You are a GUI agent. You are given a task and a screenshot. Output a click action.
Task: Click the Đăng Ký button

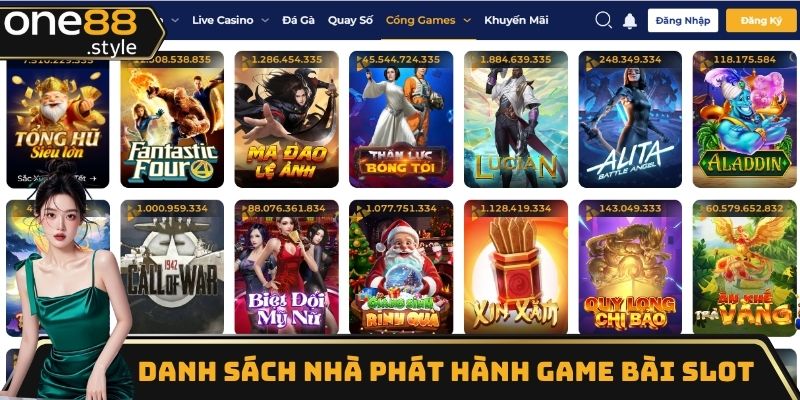[x=761, y=20]
